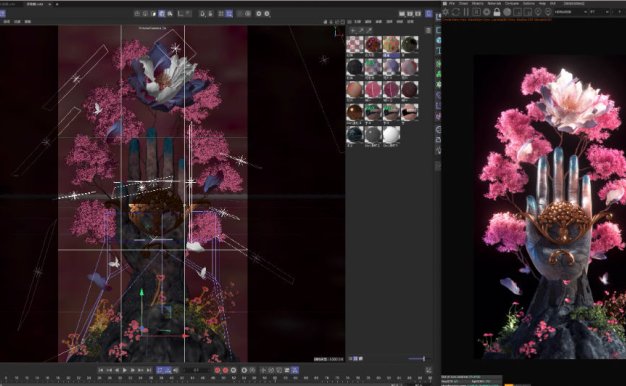Click the Octane send-scene gear icon
The image size is (626, 386).
point(446,12)
